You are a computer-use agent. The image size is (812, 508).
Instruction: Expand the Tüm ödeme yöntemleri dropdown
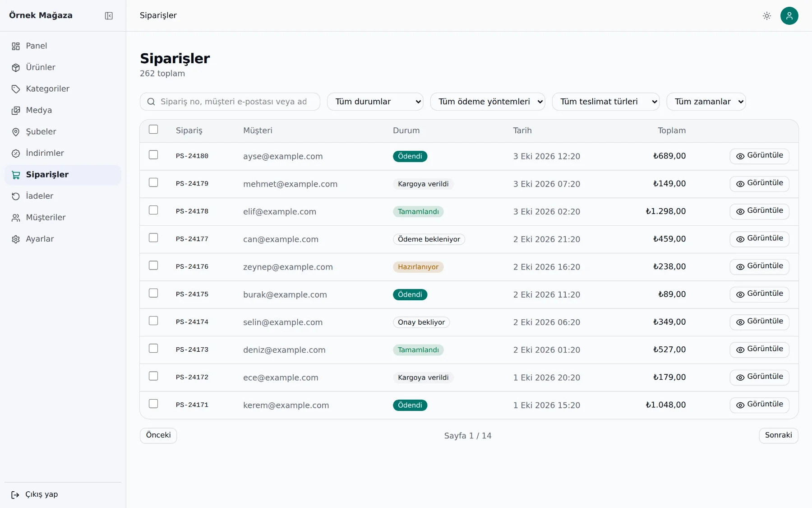point(488,102)
